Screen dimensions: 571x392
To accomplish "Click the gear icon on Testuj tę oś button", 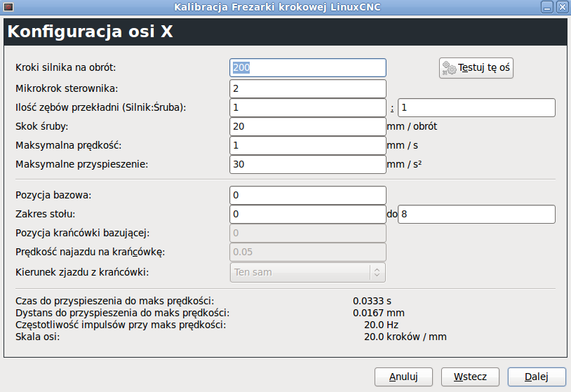I will [449, 68].
